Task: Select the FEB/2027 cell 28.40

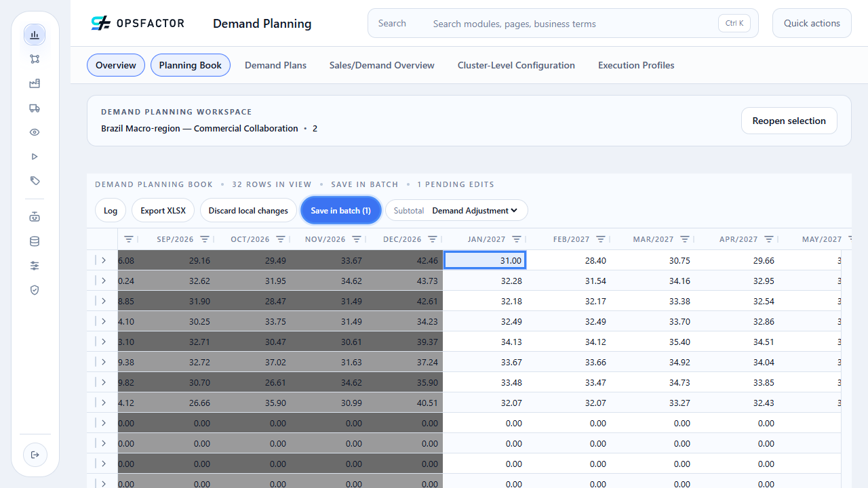Action: point(569,260)
